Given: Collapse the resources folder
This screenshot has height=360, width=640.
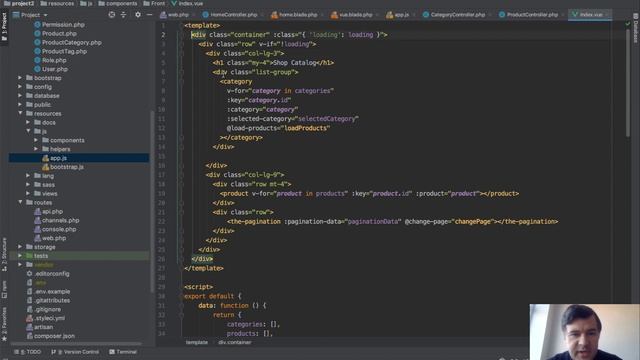Looking at the screenshot, I should coord(20,113).
